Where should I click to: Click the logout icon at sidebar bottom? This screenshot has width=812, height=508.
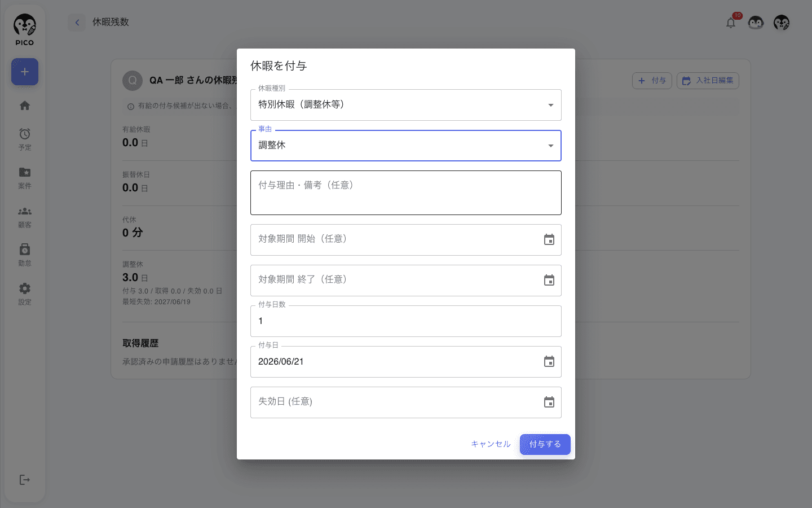(x=25, y=480)
